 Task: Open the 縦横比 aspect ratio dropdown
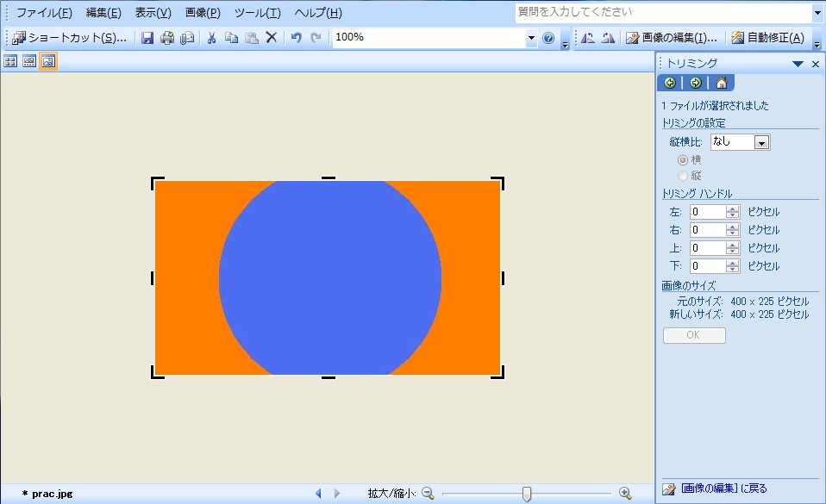(761, 143)
